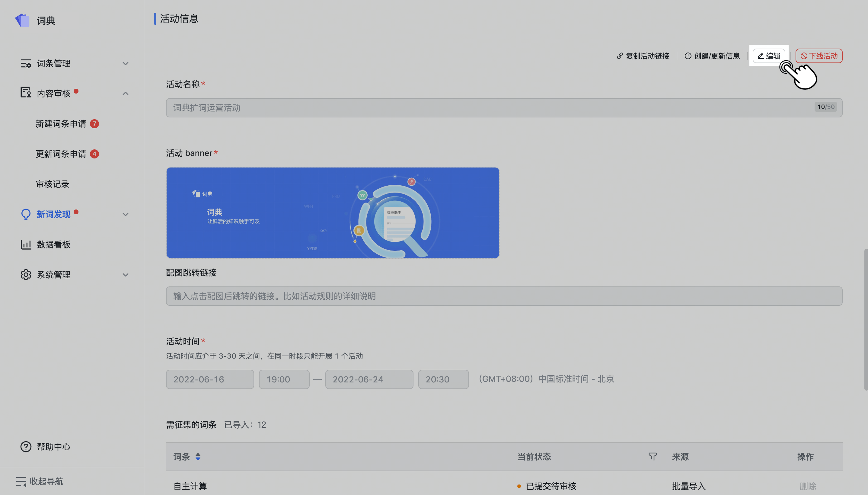
Task: Open 数据看板 chart icon
Action: pos(26,244)
